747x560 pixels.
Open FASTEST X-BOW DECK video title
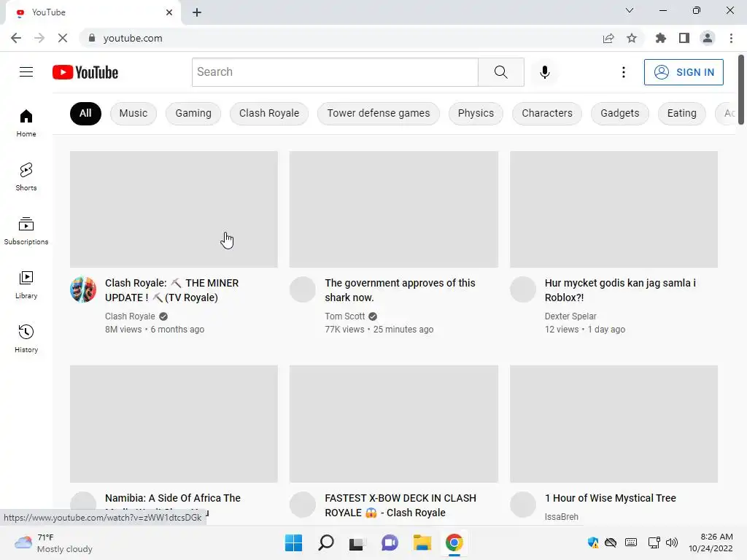400,505
